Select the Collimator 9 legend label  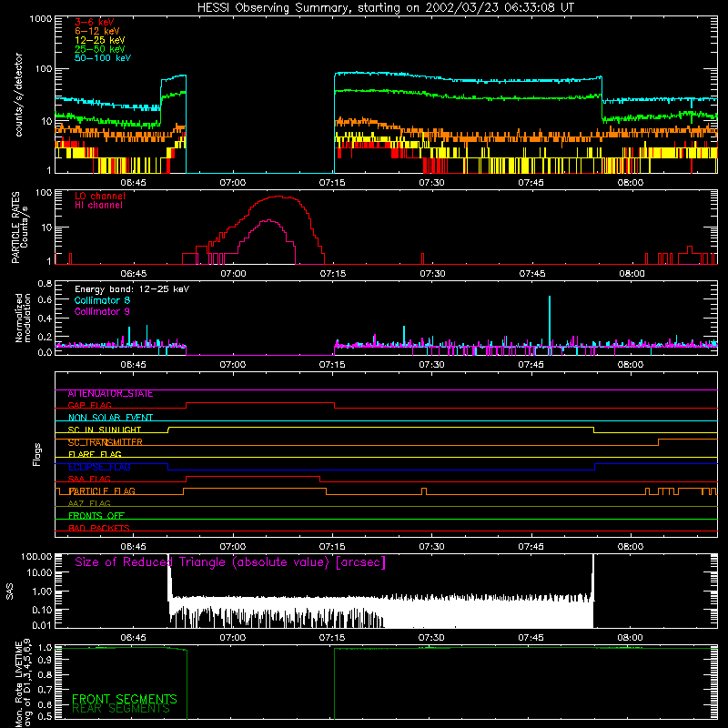point(102,311)
